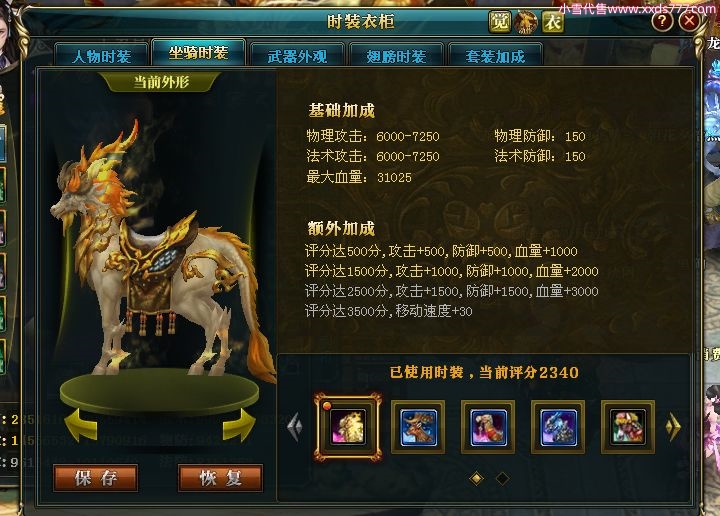720x516 pixels.
Task: Show previous page of costume icons
Action: point(295,427)
